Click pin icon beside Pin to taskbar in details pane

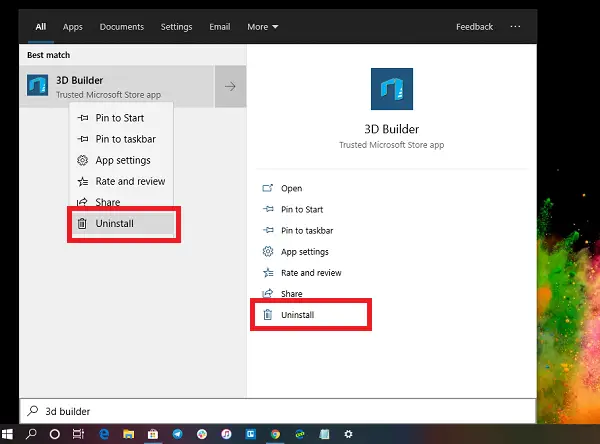[x=268, y=230]
